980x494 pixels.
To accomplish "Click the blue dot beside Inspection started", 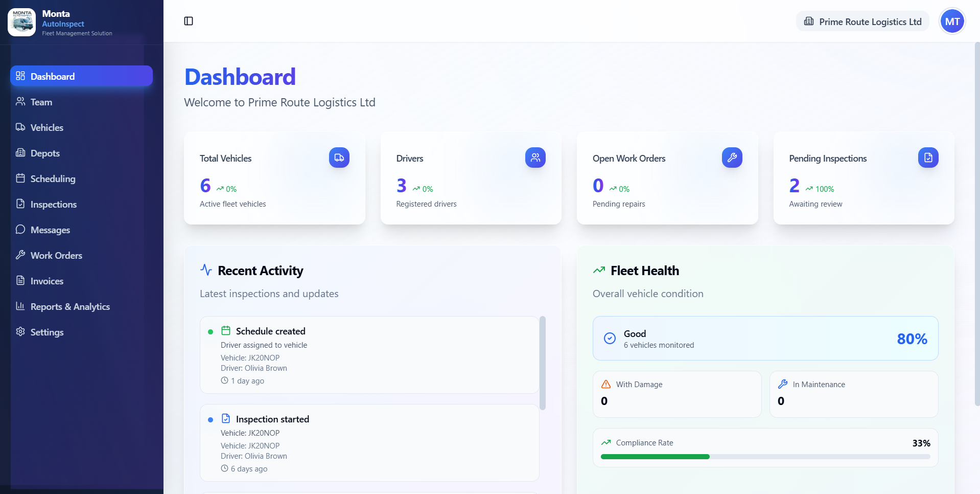I will click(211, 419).
